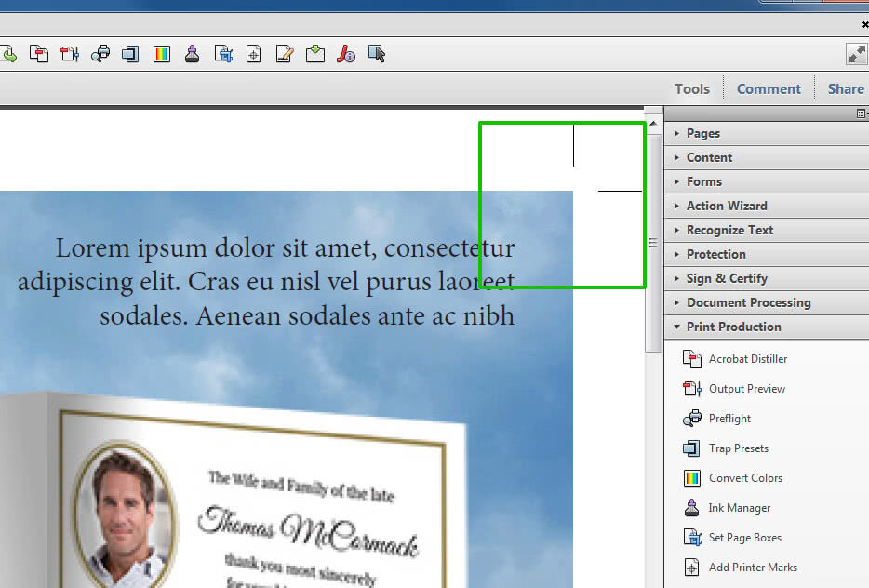Select the Edit Object arrow tool
Viewport: 869px width, 588px height.
point(377,54)
